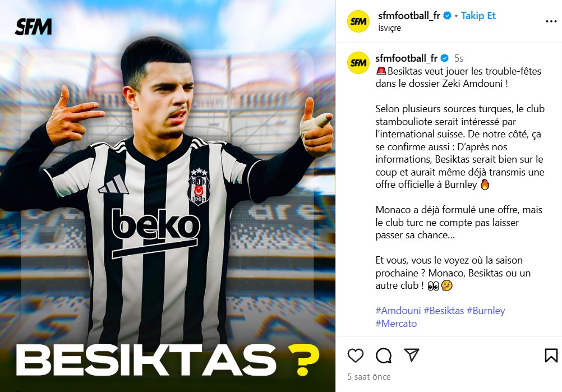Click the verified badge next to the caption username
The image size is (562, 392).
[444, 58]
